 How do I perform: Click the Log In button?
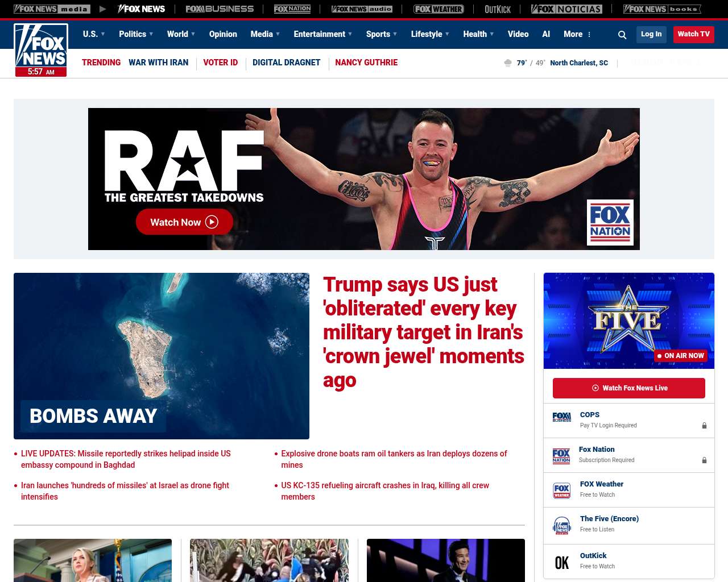pyautogui.click(x=651, y=34)
